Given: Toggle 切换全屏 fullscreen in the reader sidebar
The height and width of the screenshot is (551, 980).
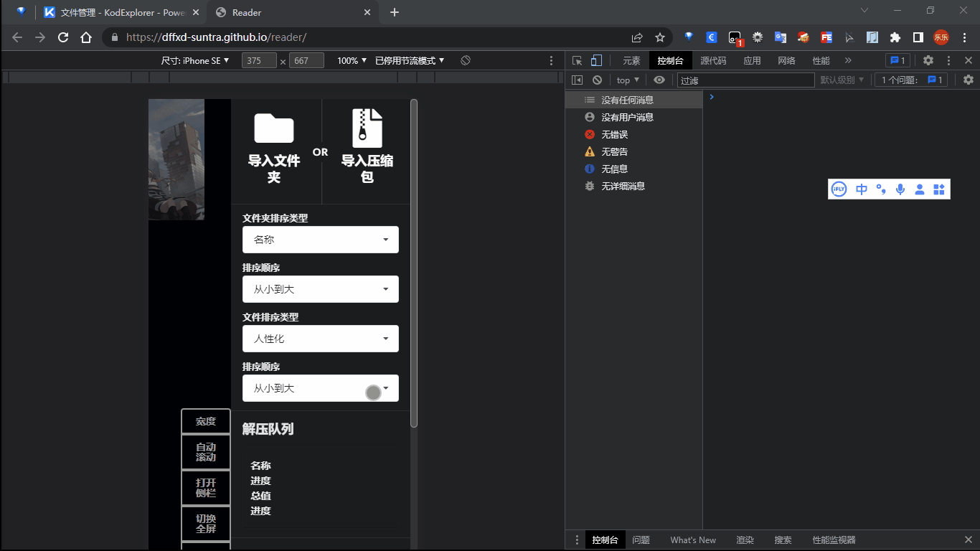Looking at the screenshot, I should coord(206,523).
